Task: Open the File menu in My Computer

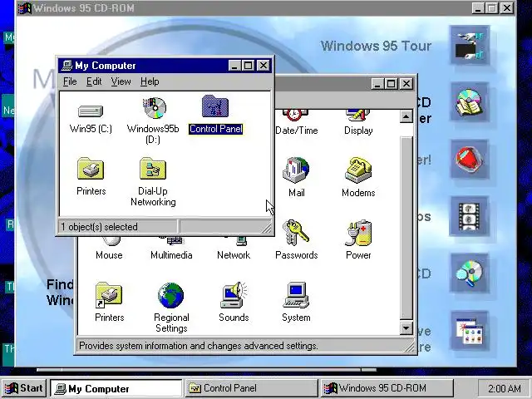Action: point(70,81)
